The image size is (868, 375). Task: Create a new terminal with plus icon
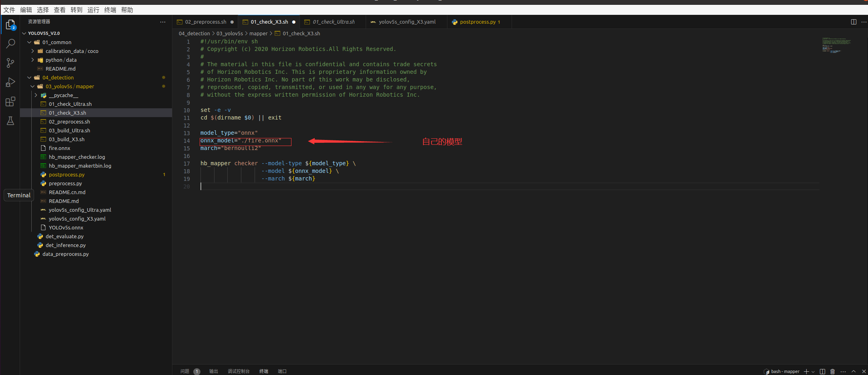click(x=806, y=371)
